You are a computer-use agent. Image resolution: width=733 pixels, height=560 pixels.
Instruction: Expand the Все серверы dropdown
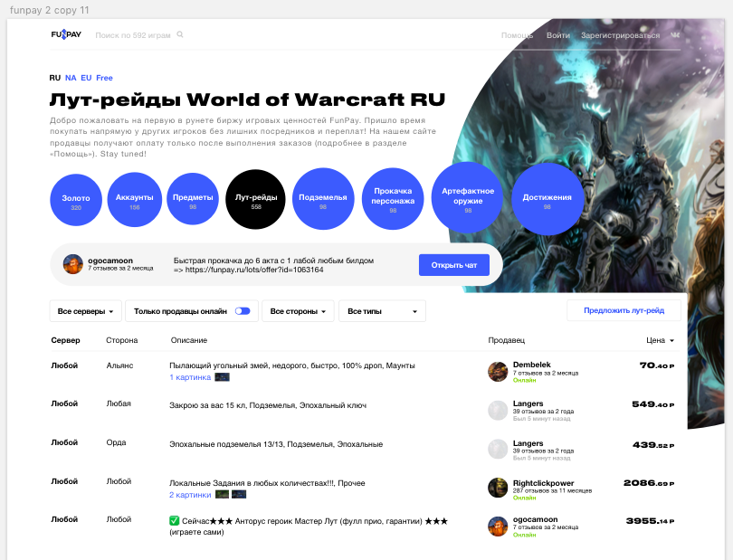pyautogui.click(x=85, y=311)
